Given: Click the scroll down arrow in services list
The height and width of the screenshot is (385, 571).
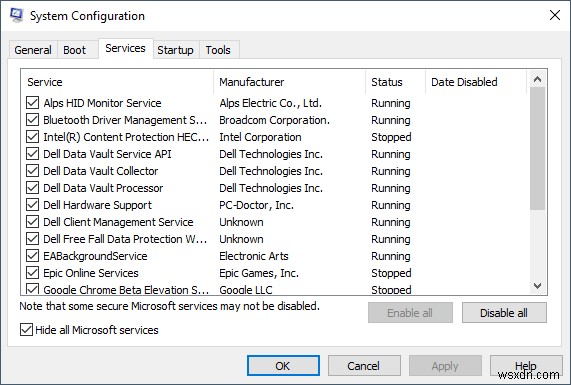Looking at the screenshot, I should tap(537, 286).
